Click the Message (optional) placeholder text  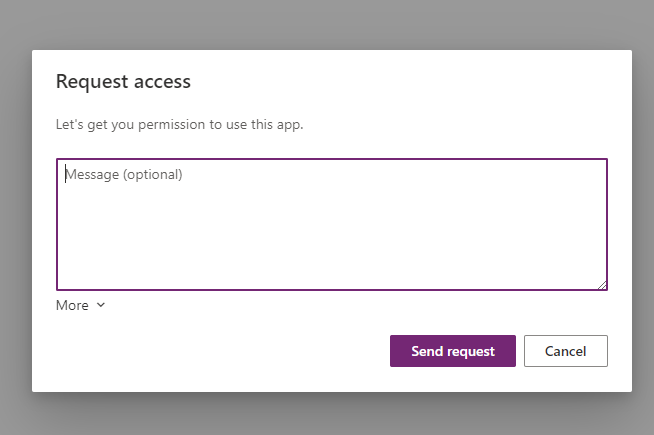(125, 175)
